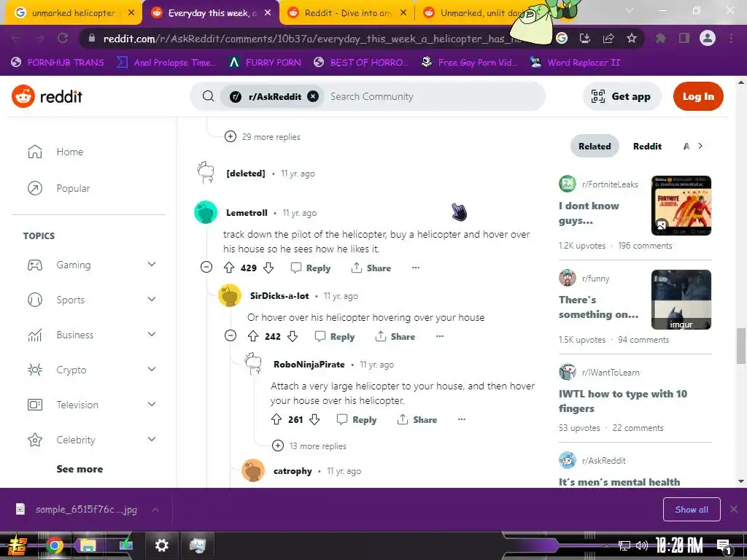Image resolution: width=747 pixels, height=560 pixels.
Task: Show next tabs with the right arrow
Action: (700, 146)
